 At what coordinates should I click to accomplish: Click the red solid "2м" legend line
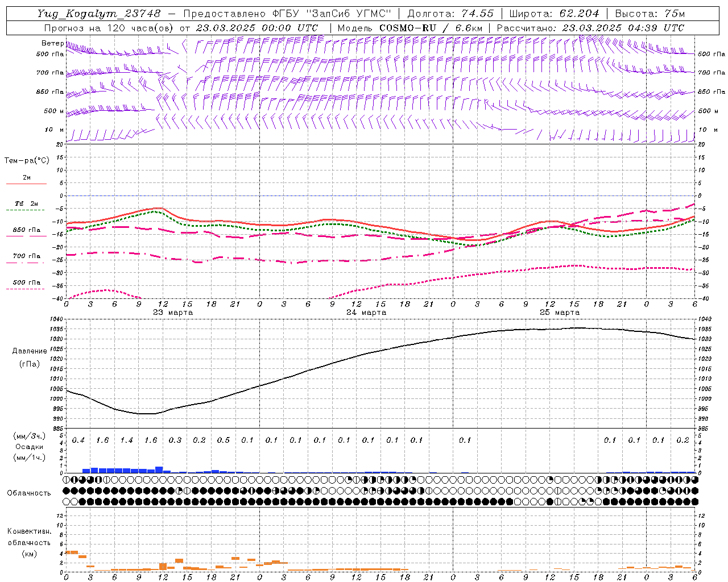[26, 184]
